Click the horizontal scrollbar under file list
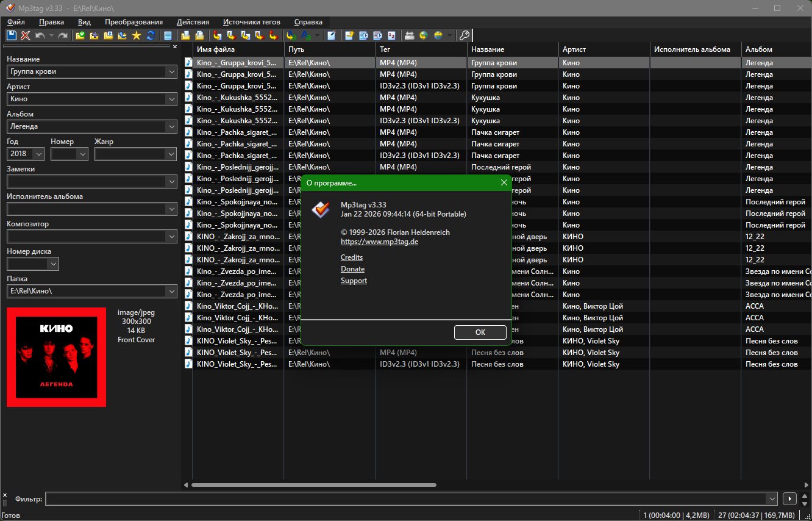The width and height of the screenshot is (812, 521). click(313, 486)
